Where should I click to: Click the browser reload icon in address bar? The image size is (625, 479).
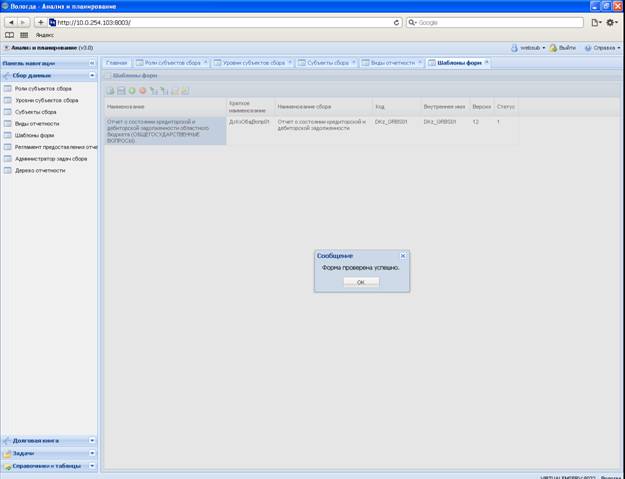(396, 23)
